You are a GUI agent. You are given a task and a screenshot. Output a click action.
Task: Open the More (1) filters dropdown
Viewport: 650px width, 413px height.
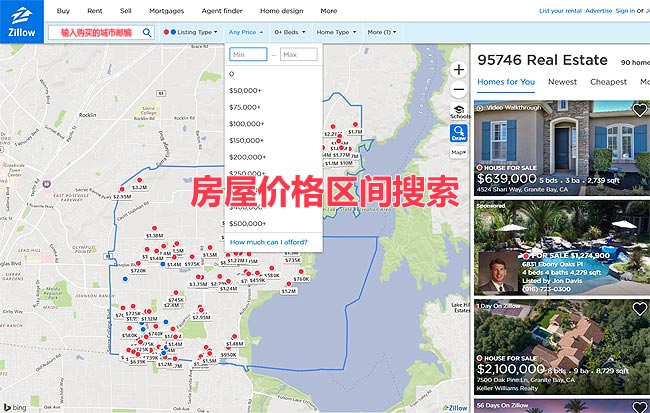pos(382,32)
